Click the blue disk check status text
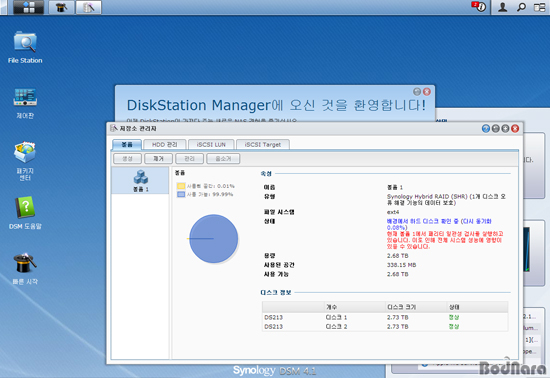550x378 pixels. [x=439, y=224]
